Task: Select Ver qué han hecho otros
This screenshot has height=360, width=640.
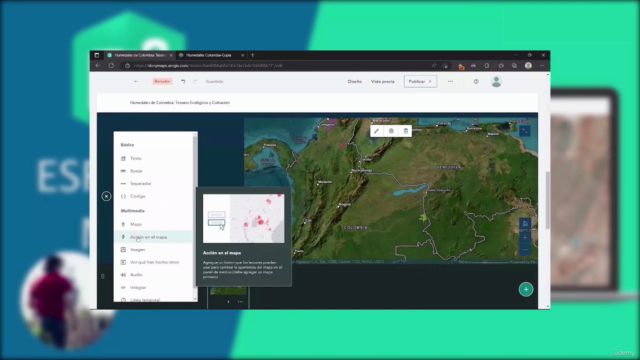Action: (x=153, y=262)
